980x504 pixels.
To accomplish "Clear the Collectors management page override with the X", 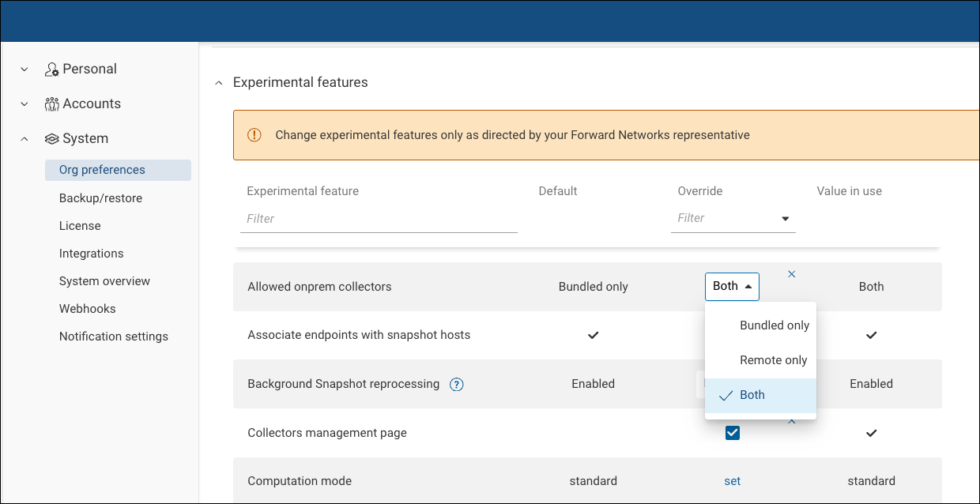I will pos(791,422).
